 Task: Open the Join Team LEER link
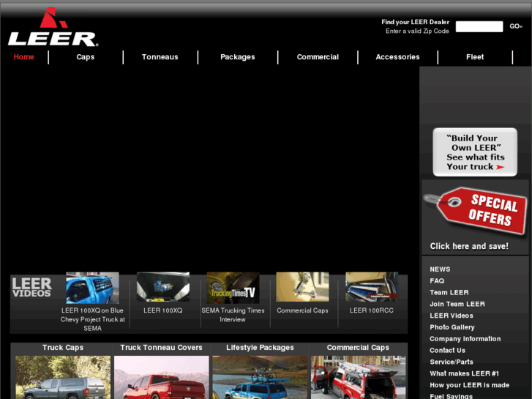tap(457, 304)
